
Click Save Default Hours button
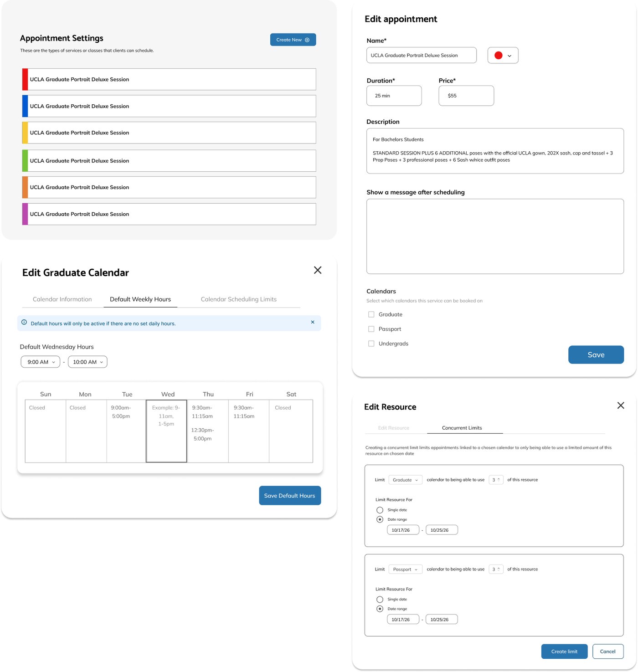coord(290,496)
